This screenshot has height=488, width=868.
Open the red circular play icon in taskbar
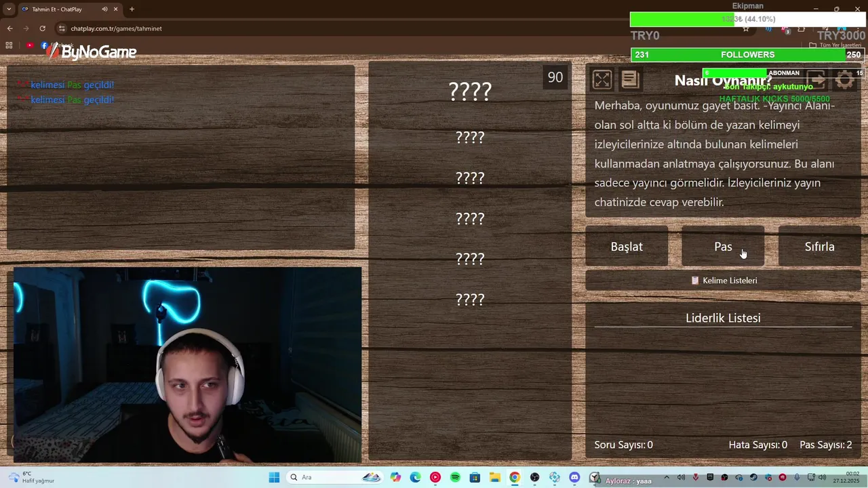(x=435, y=477)
